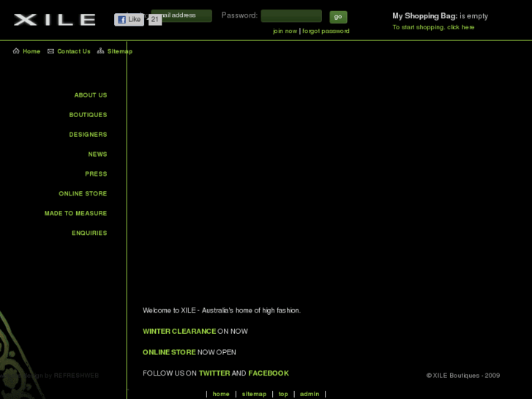Screen dimensions: 532x399
Task: Click the email address login field
Action: tap(181, 15)
